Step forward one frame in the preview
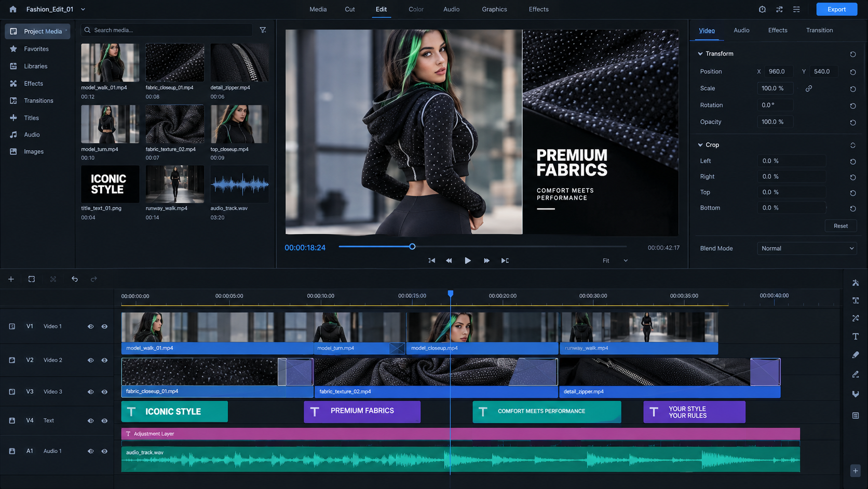This screenshot has height=489, width=868. [x=486, y=260]
